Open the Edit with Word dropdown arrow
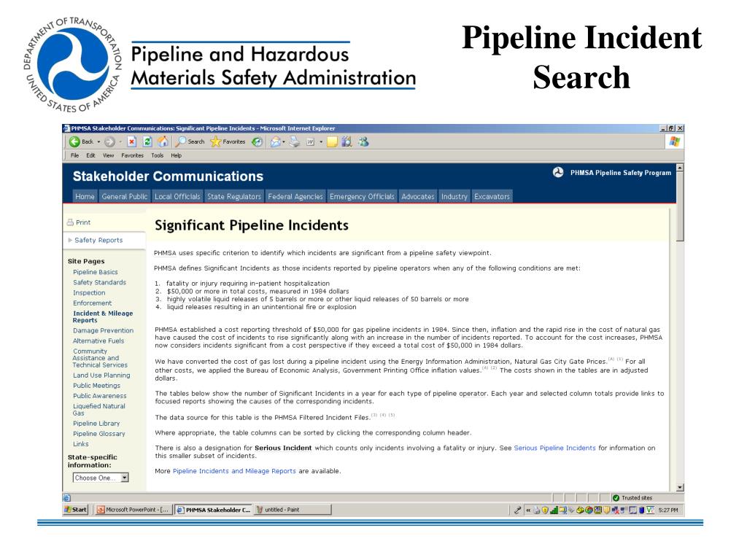This screenshot has width=747, height=560. coord(321,142)
